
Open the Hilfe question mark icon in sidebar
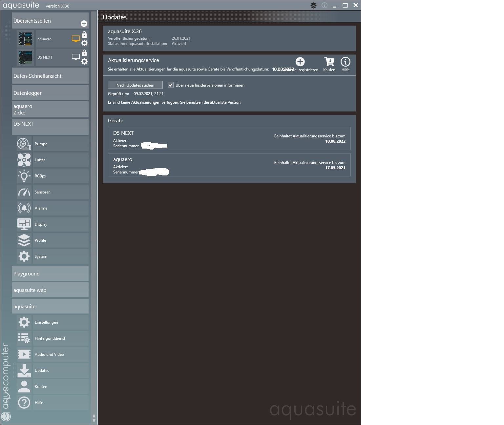(24, 403)
